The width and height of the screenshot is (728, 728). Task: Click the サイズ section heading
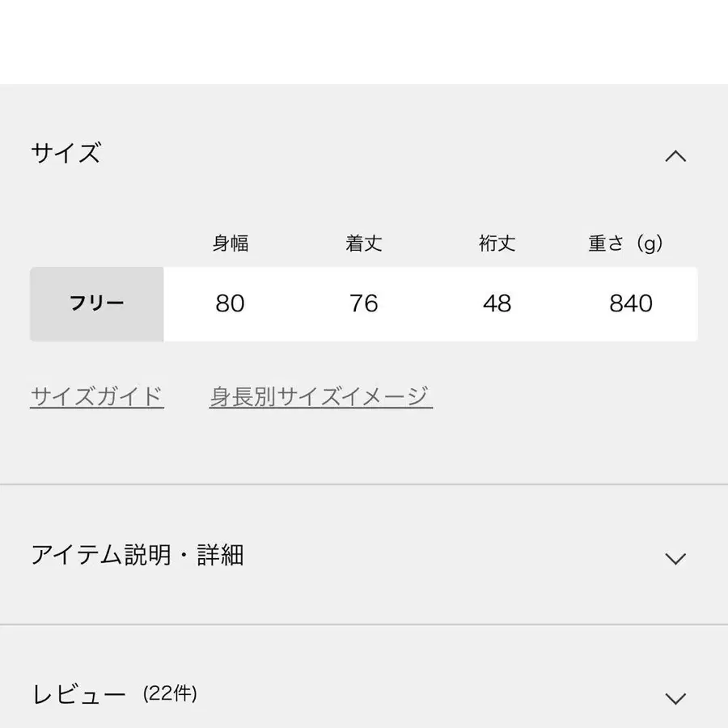pyautogui.click(x=66, y=153)
